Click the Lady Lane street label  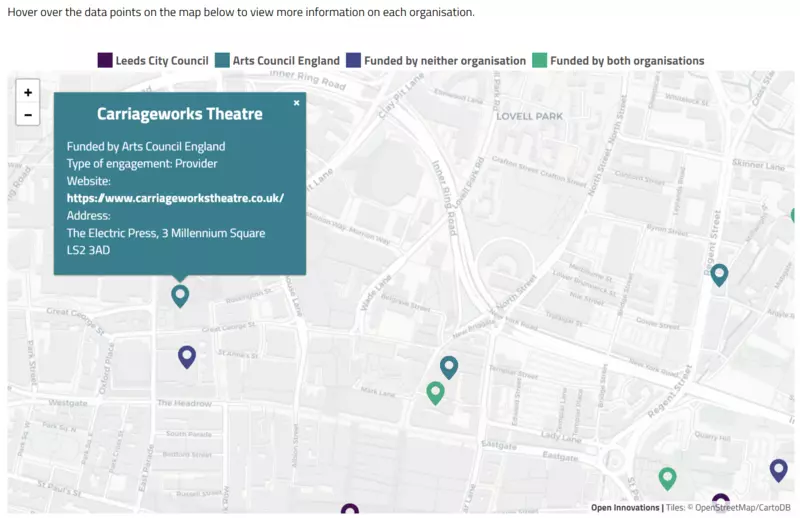561,436
